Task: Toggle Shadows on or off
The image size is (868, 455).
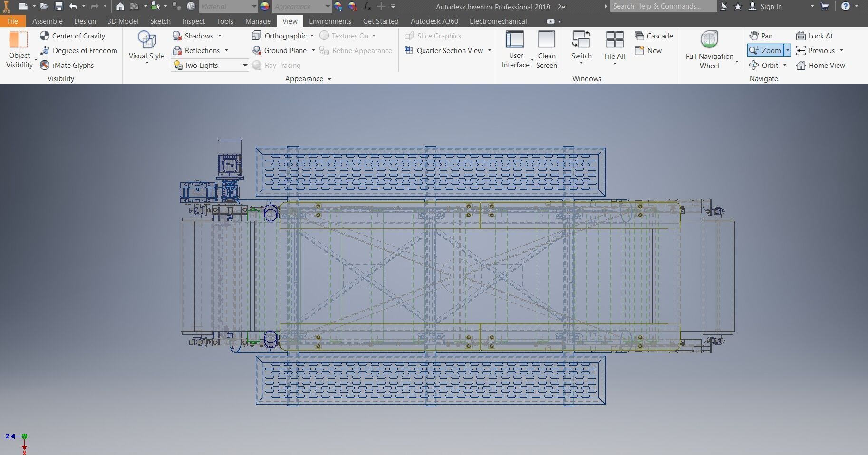Action: [193, 36]
